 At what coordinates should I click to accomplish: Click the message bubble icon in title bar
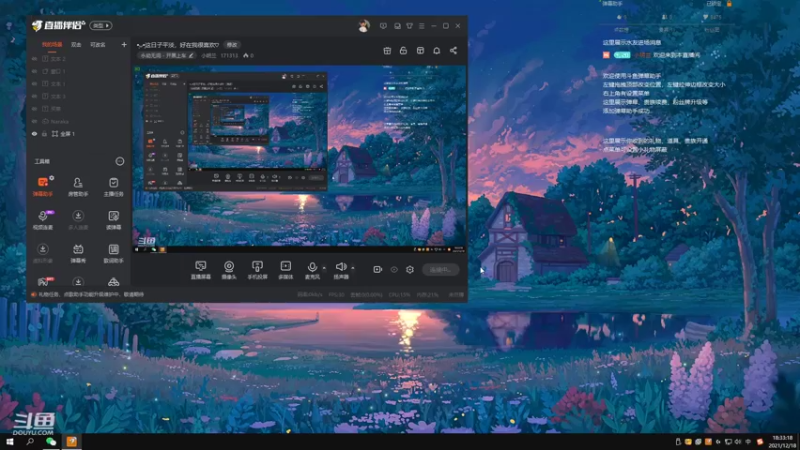pyautogui.click(x=383, y=26)
